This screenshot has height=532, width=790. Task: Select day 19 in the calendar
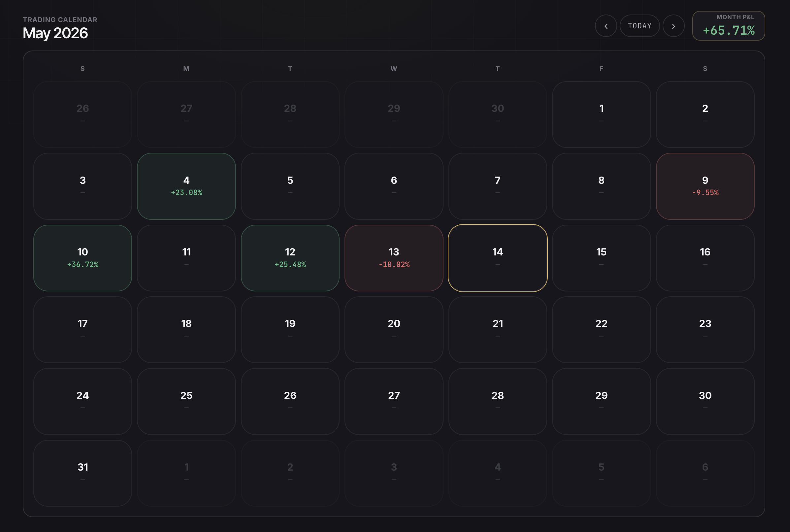point(290,330)
